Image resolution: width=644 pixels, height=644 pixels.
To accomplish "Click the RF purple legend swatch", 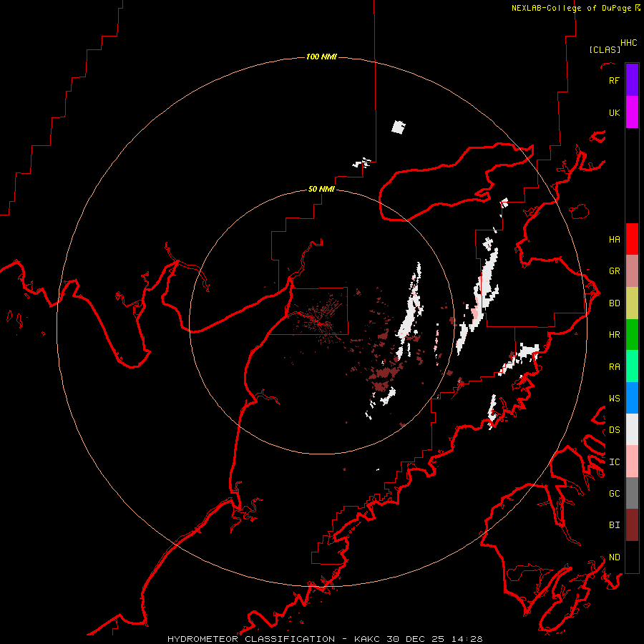I will pos(632,80).
